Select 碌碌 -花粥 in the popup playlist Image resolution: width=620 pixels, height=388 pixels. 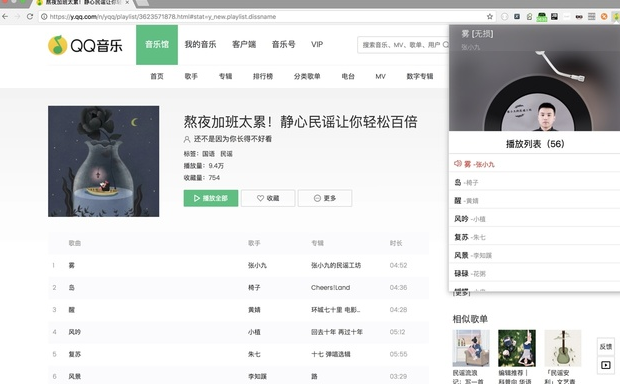[534, 273]
